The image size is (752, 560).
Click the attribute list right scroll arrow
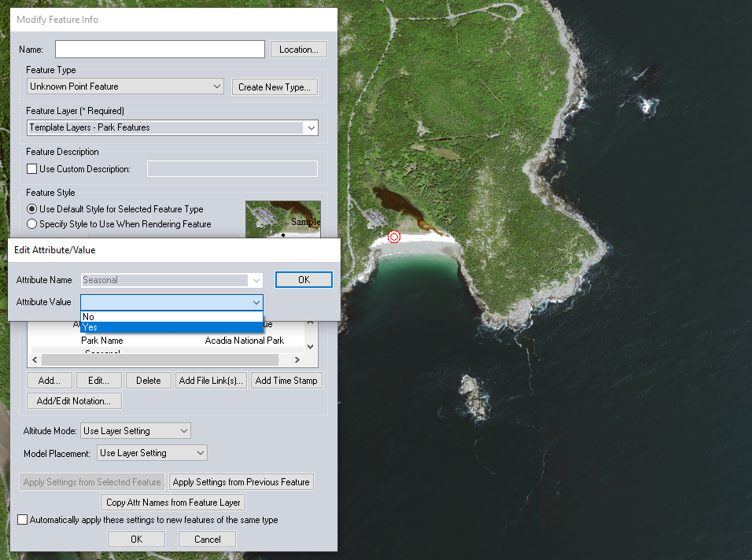point(297,359)
